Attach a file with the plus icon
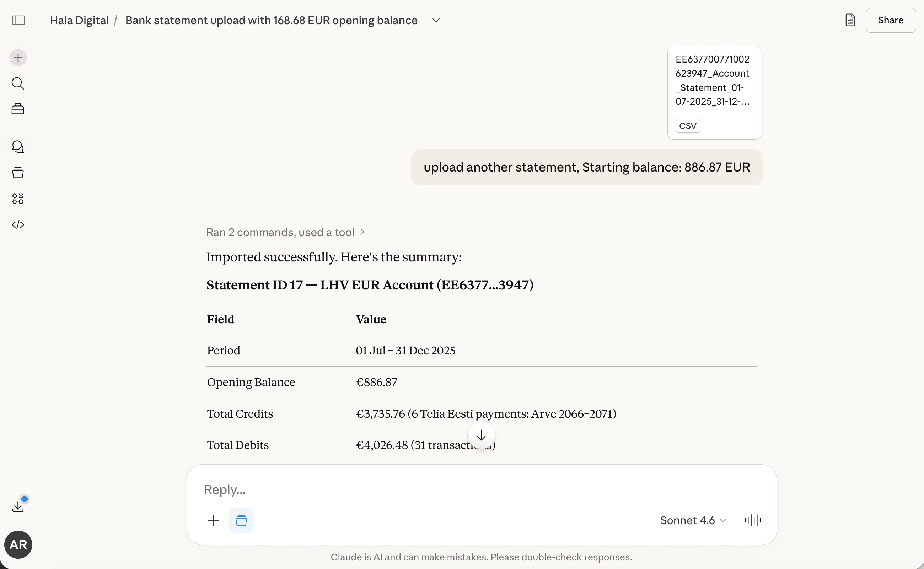Viewport: 924px width, 569px height. coord(213,520)
